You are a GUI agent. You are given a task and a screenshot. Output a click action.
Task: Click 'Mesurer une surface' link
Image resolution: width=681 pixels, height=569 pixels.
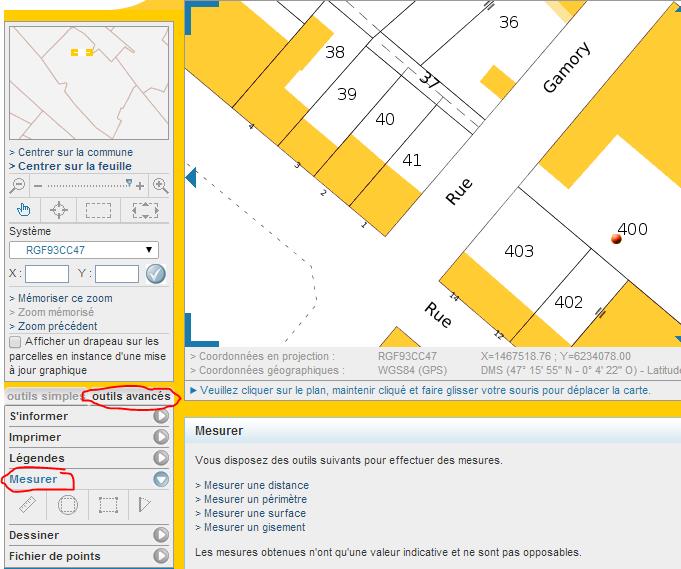point(251,513)
